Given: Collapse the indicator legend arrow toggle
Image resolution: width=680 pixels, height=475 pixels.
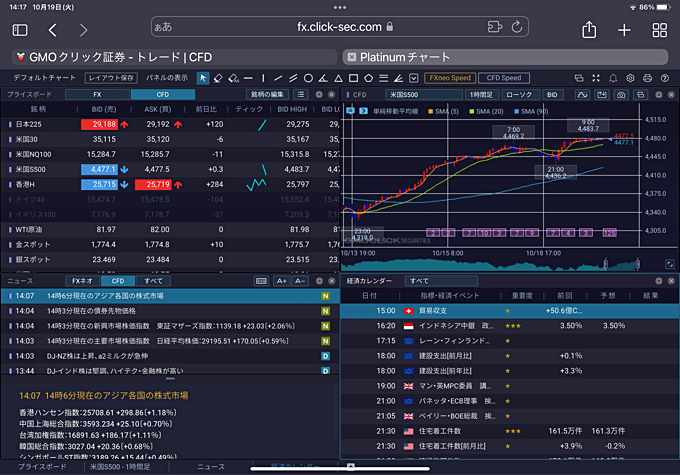Looking at the screenshot, I should coord(363,111).
